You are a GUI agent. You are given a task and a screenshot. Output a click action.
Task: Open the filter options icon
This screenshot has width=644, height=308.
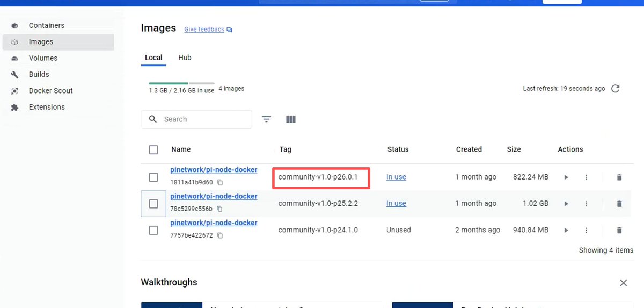tap(266, 119)
